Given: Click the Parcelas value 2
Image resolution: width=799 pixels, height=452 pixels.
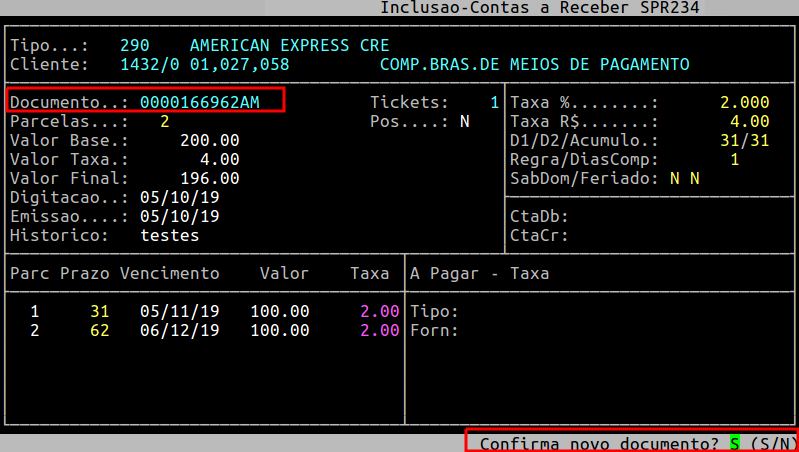Looking at the screenshot, I should (164, 121).
